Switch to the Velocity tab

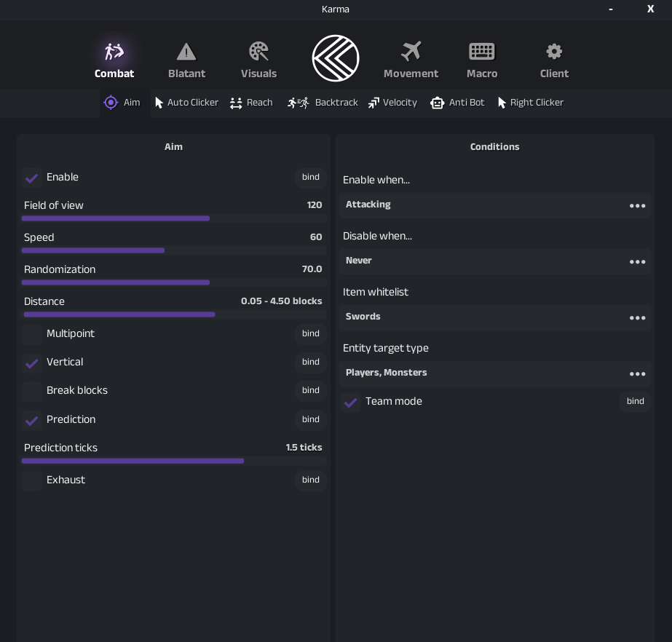click(x=392, y=103)
